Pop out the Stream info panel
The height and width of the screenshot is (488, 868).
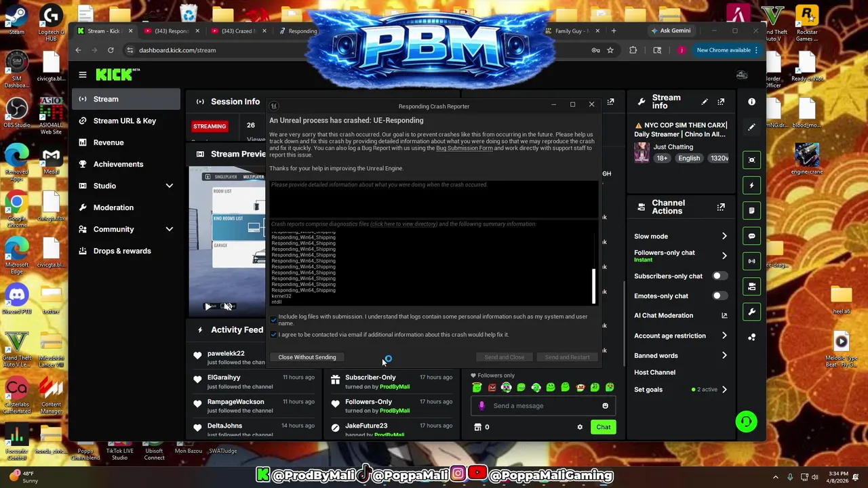coord(721,102)
